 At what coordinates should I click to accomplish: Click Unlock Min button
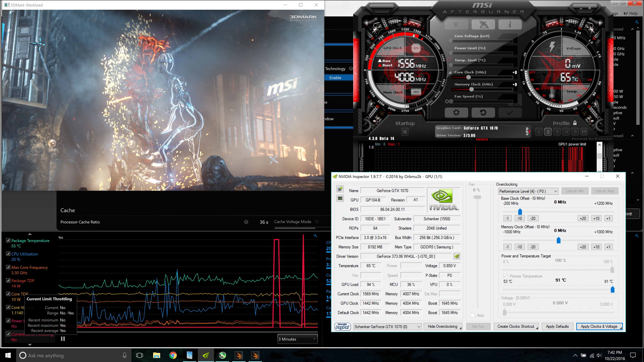575,191
